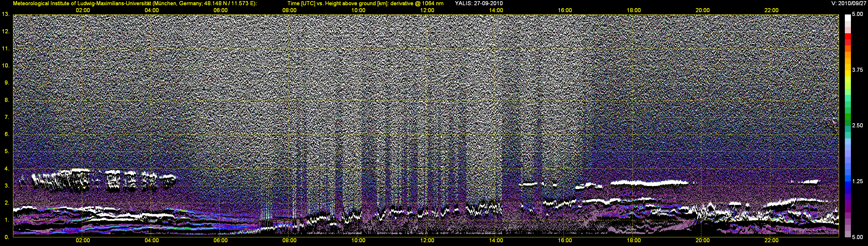868x246 pixels.
Task: Click the 11. km height axis label
Action: [x=5, y=49]
